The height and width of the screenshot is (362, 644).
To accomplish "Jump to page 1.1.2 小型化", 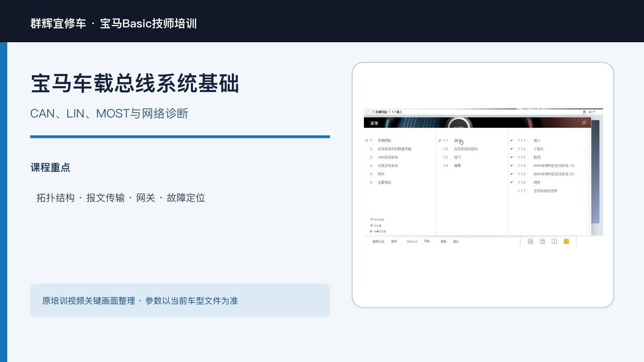I will coord(530,149).
